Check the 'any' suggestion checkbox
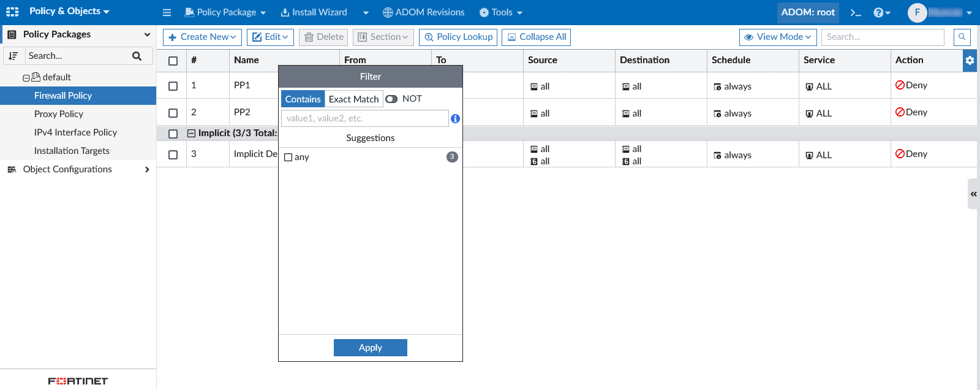Screen dimensions: 980x390 point(288,158)
